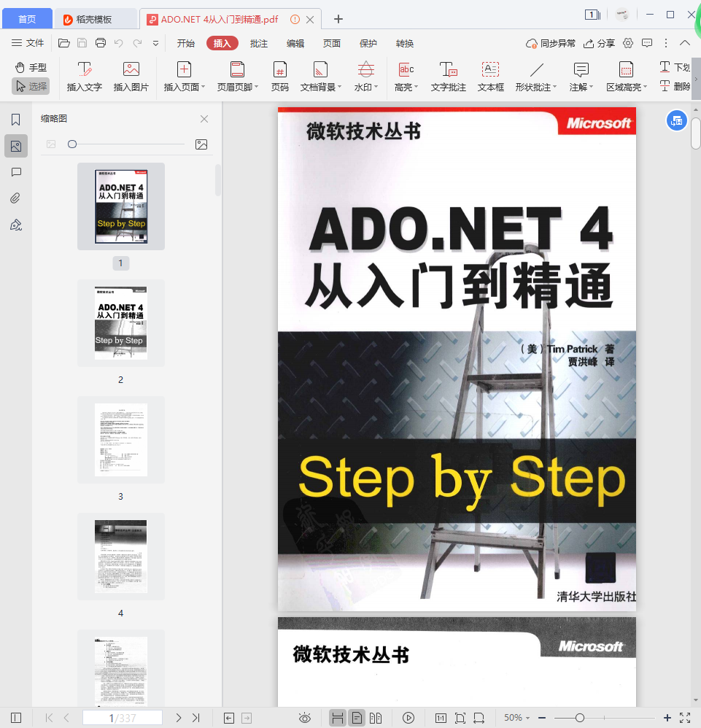The height and width of the screenshot is (728, 701).
Task: Click the 页码 (Page Number) tool
Action: click(279, 77)
